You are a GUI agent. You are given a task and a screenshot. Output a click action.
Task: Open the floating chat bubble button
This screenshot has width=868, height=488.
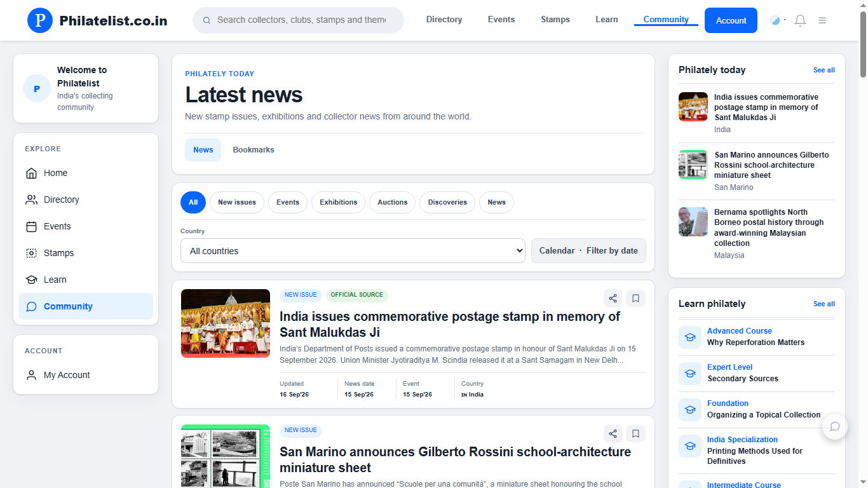point(835,426)
